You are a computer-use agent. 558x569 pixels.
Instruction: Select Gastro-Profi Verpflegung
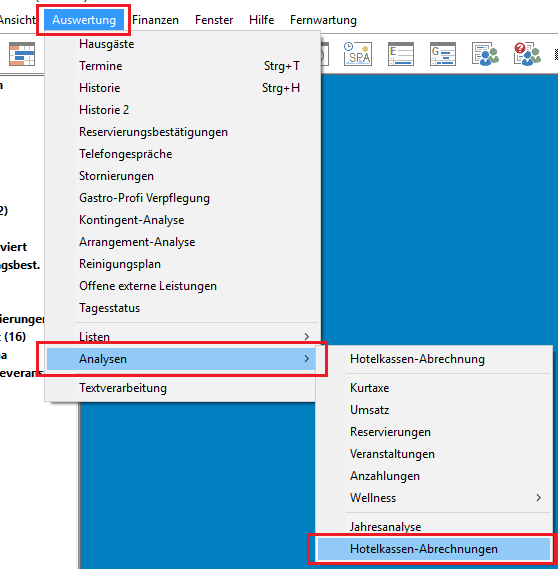point(182,198)
